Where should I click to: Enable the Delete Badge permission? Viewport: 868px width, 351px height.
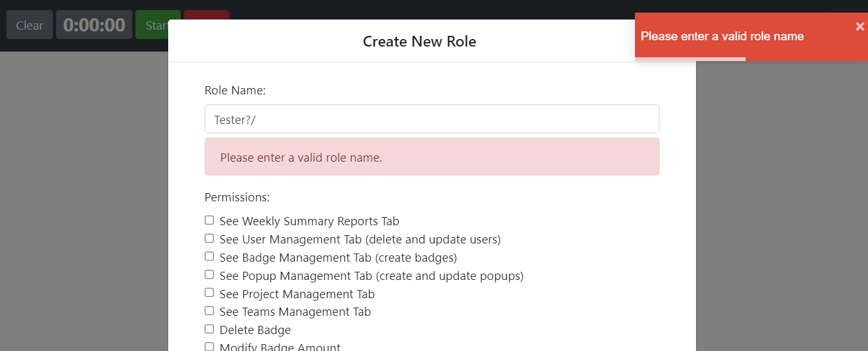(x=209, y=329)
